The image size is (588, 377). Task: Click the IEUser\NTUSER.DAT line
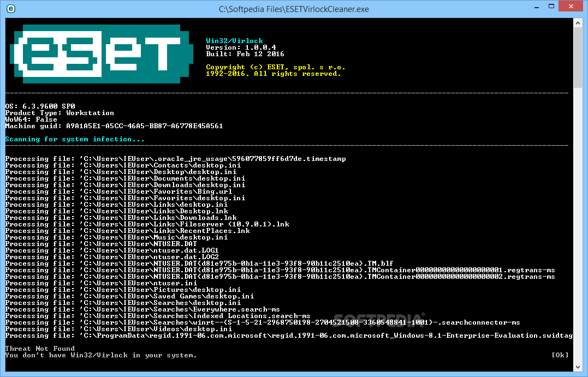click(101, 244)
